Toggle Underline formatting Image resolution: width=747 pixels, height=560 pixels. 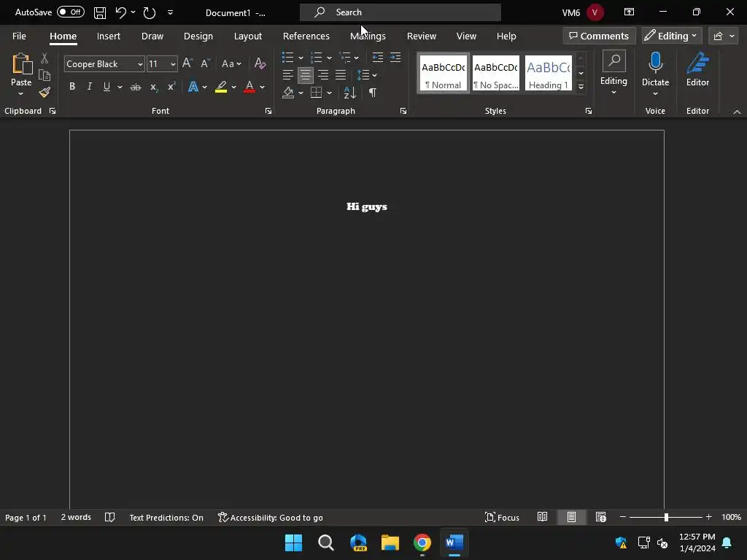coord(107,87)
